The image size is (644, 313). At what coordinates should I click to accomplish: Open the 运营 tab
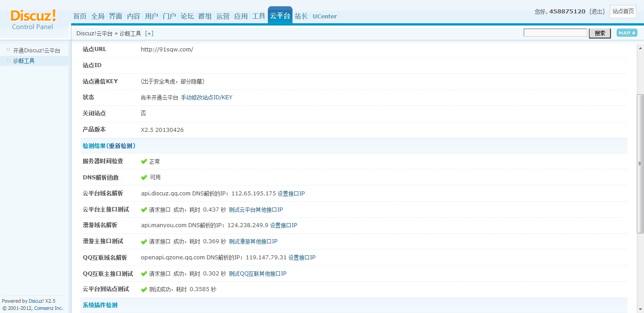click(x=223, y=16)
